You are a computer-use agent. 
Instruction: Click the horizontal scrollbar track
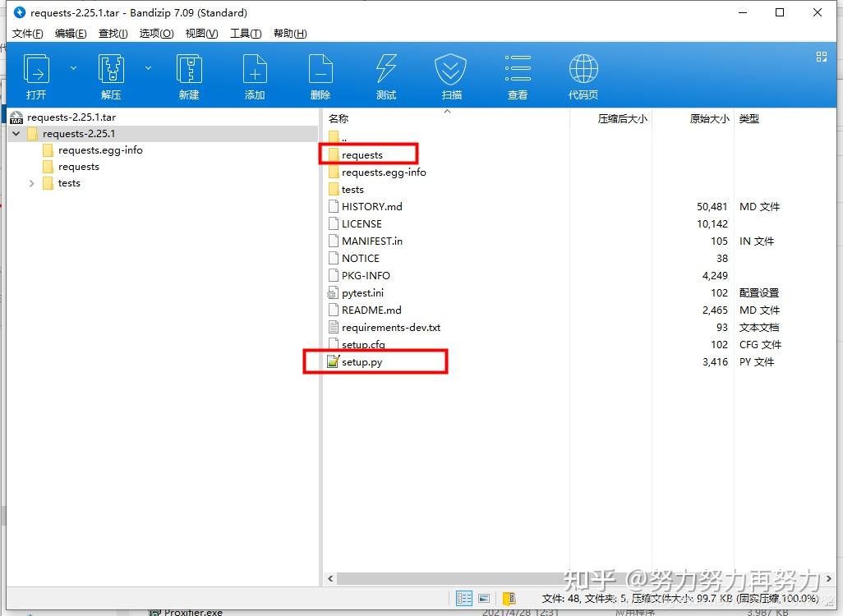pos(579,579)
